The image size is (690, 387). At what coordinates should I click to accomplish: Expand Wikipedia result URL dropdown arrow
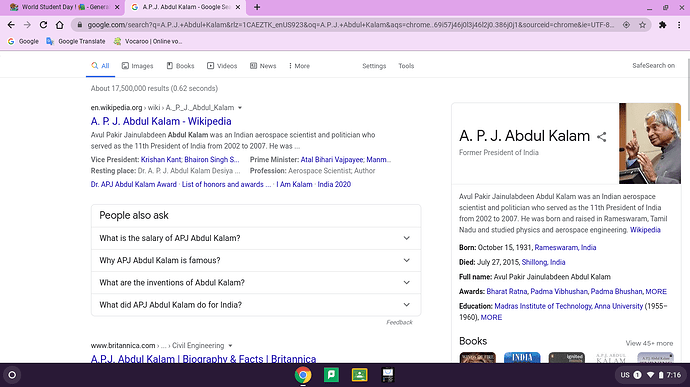240,108
